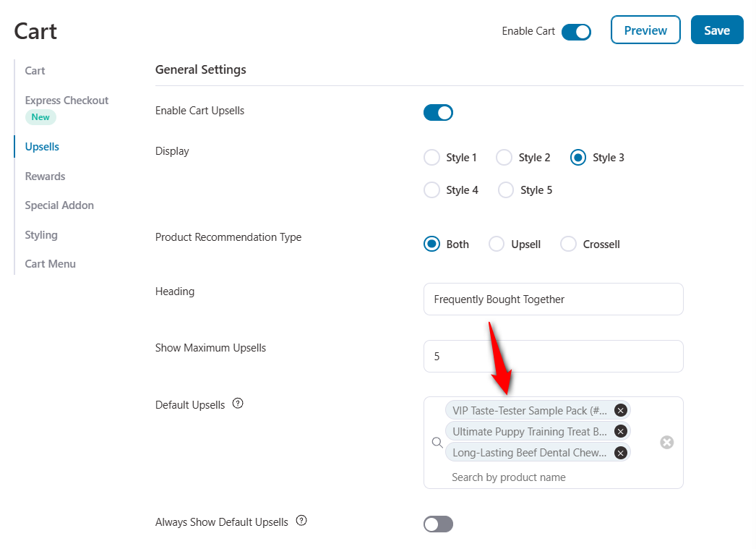Image resolution: width=756 pixels, height=549 pixels.
Task: Click the New badge under Express Checkout
Action: 40,116
